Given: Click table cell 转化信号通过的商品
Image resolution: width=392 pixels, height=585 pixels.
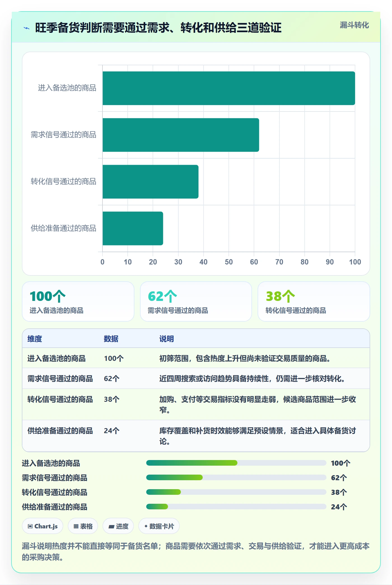Looking at the screenshot, I should (60, 399).
